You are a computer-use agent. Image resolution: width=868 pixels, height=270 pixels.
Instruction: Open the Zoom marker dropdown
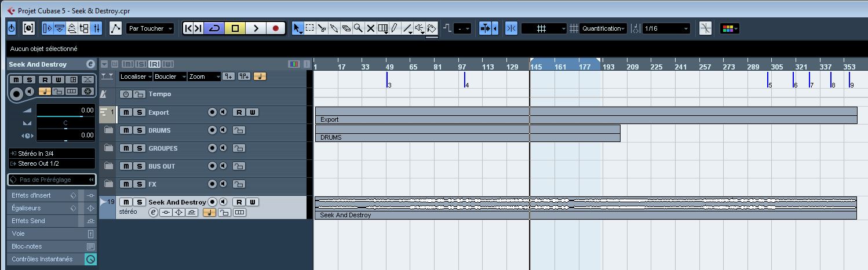tap(205, 76)
